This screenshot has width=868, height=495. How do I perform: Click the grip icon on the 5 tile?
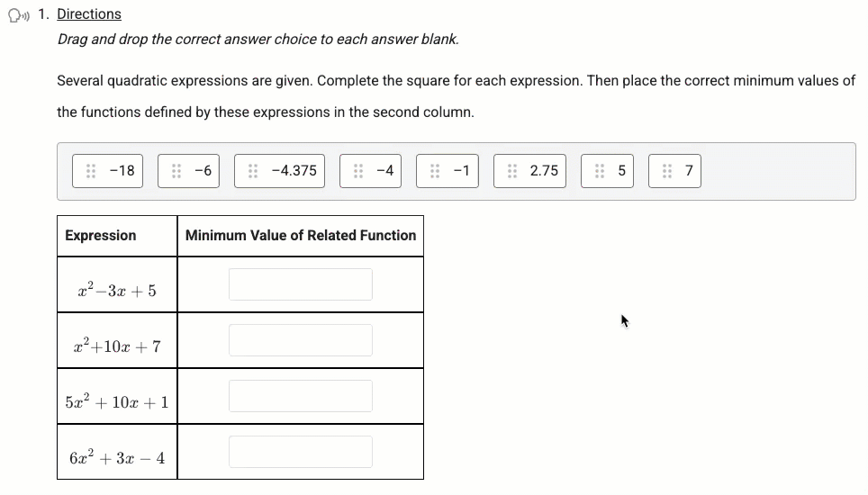600,171
